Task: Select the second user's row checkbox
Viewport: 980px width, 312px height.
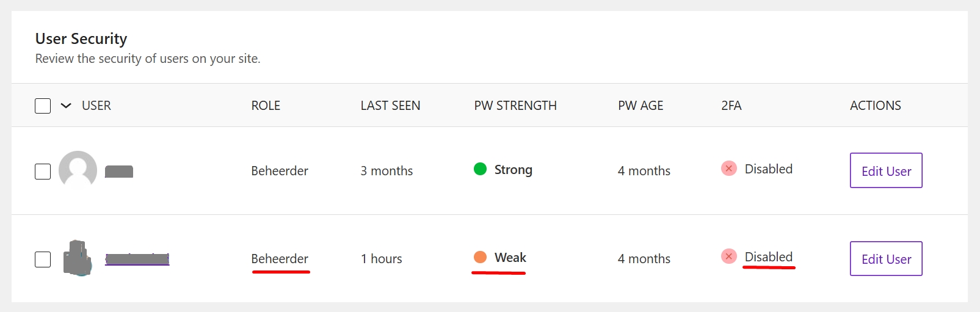Action: (x=43, y=259)
